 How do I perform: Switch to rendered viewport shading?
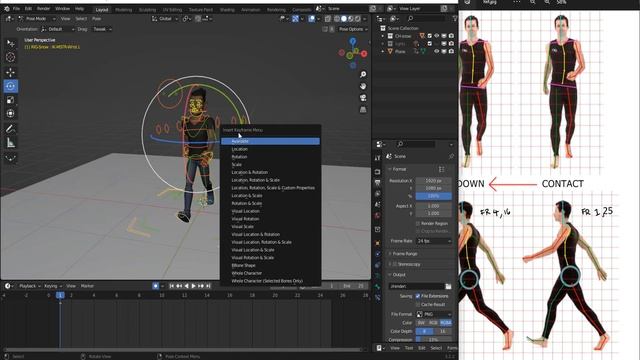coord(358,19)
